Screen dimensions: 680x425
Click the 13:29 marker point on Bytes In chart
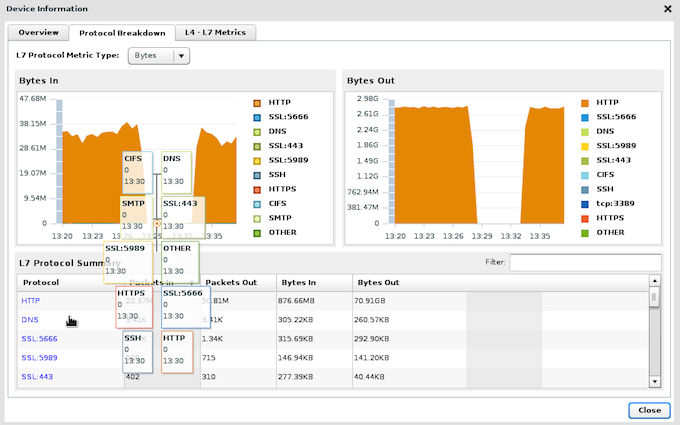click(157, 224)
